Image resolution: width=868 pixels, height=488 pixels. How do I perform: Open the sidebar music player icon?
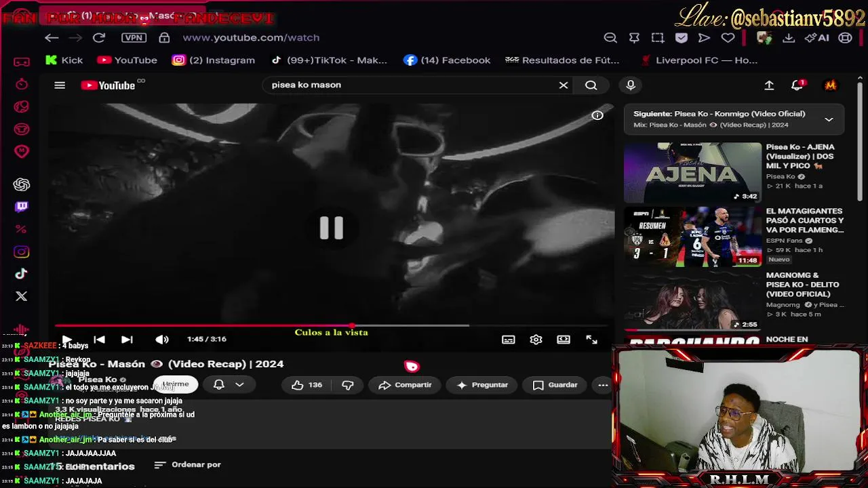[22, 330]
